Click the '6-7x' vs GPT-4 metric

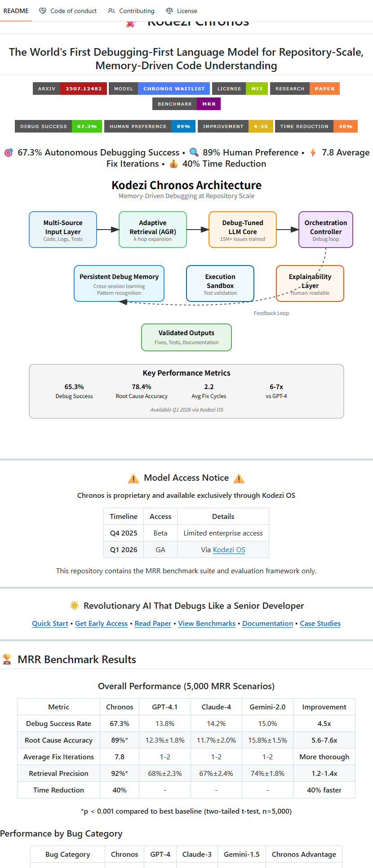[x=276, y=387]
